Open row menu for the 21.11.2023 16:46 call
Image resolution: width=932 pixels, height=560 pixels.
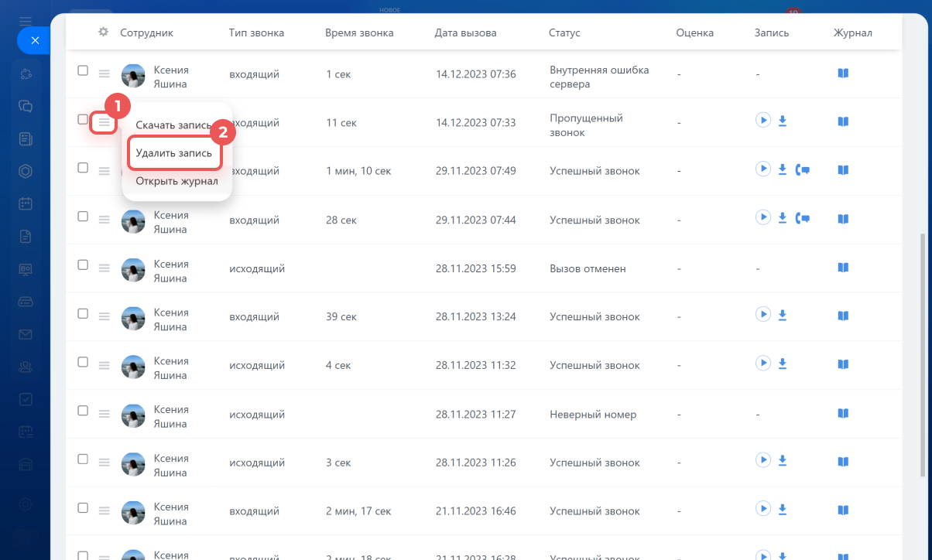[x=105, y=510]
